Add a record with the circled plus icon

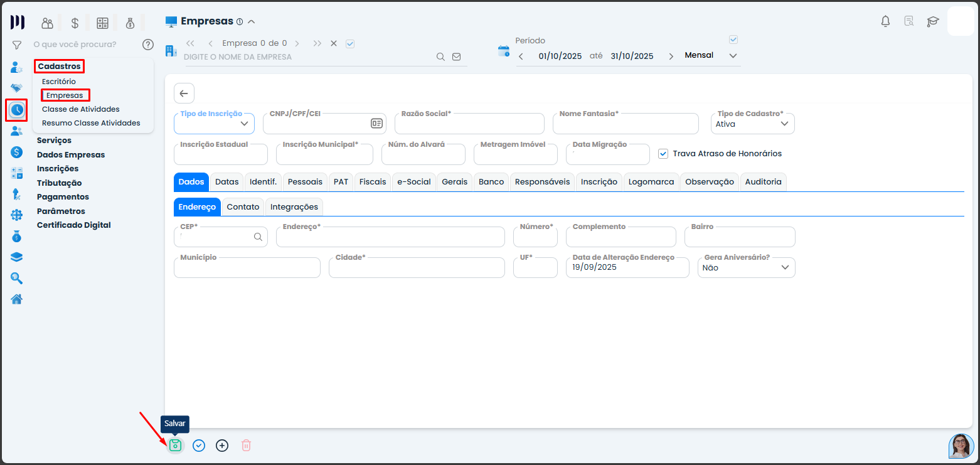[x=222, y=446]
